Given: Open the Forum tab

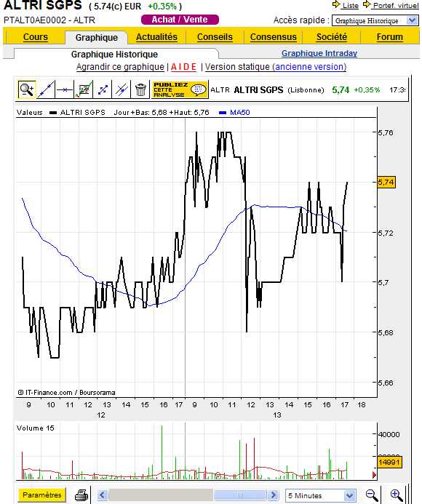Looking at the screenshot, I should (x=389, y=37).
